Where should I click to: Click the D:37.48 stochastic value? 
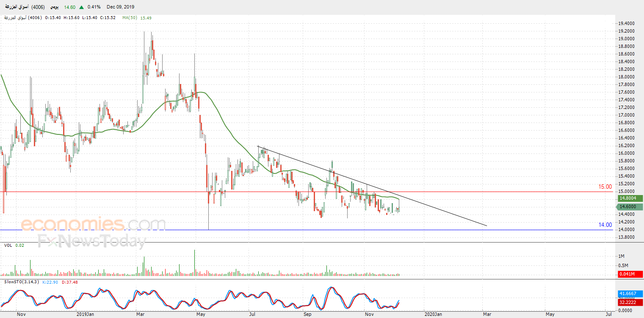pos(69,282)
